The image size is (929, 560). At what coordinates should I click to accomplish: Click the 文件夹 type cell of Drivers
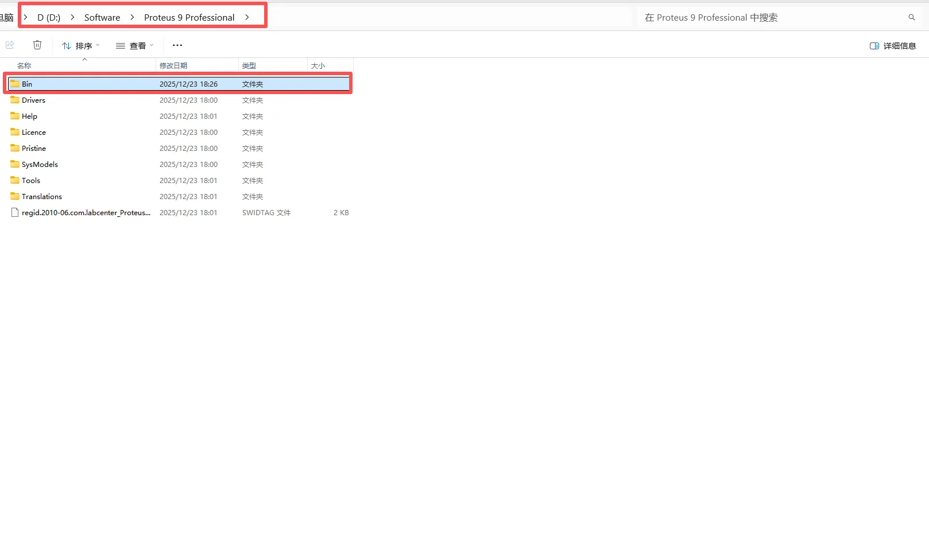point(253,100)
